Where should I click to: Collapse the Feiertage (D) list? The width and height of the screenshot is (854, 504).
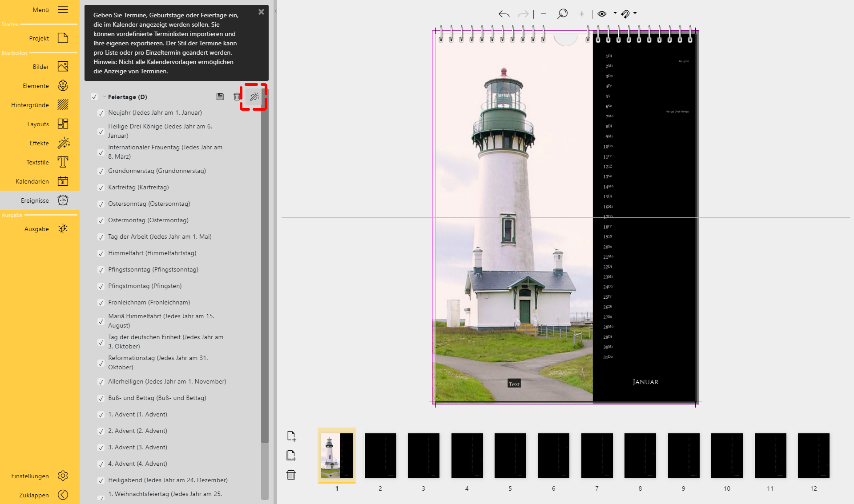105,97
